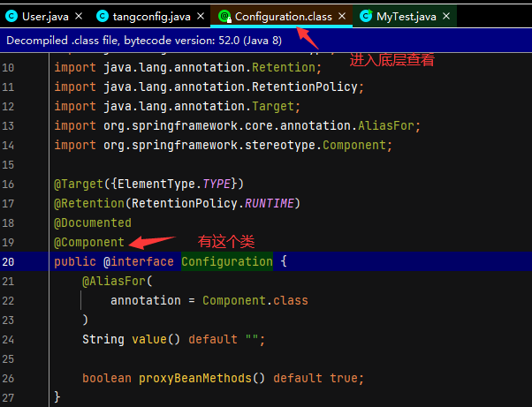The height and width of the screenshot is (407, 532).
Task: Open the tangconfig.java editor tab
Action: (x=151, y=16)
